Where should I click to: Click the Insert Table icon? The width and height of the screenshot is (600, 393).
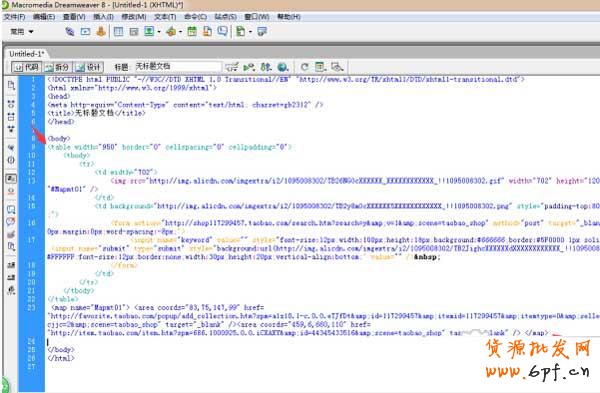pyautogui.click(x=119, y=32)
